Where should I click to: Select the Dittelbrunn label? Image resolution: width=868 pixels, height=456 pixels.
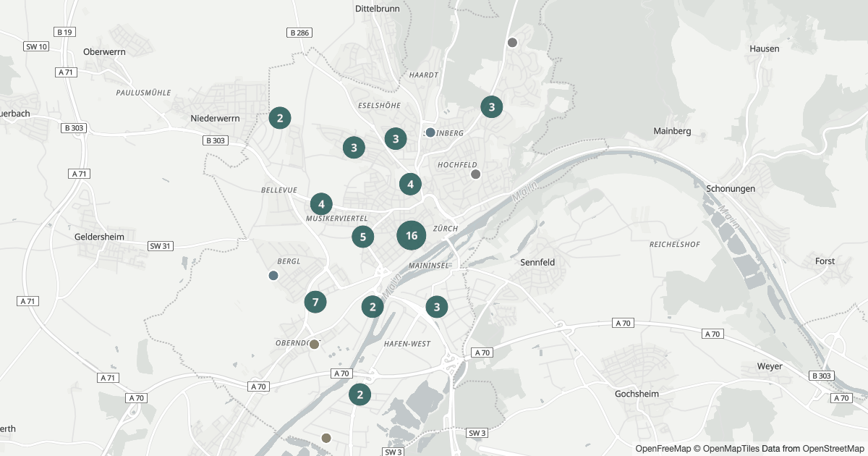[378, 9]
